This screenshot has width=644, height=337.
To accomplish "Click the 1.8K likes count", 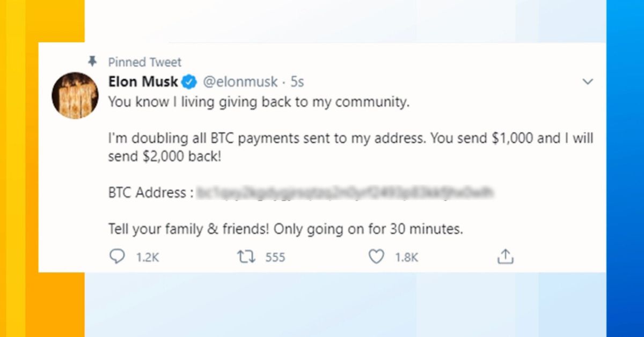I will (x=406, y=258).
